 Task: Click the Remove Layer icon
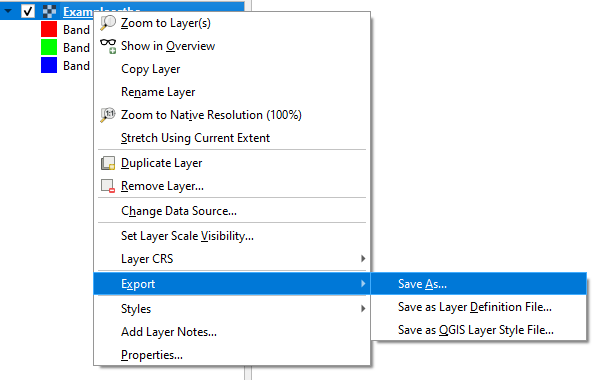(108, 186)
